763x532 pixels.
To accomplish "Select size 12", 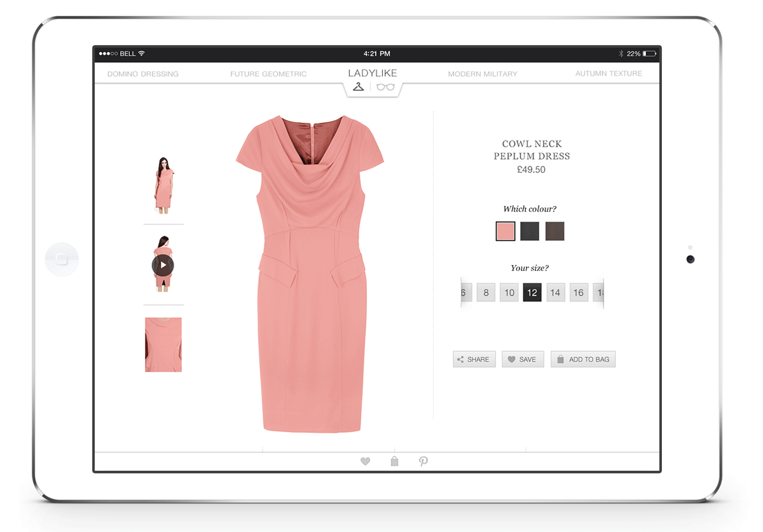I will click(x=532, y=292).
